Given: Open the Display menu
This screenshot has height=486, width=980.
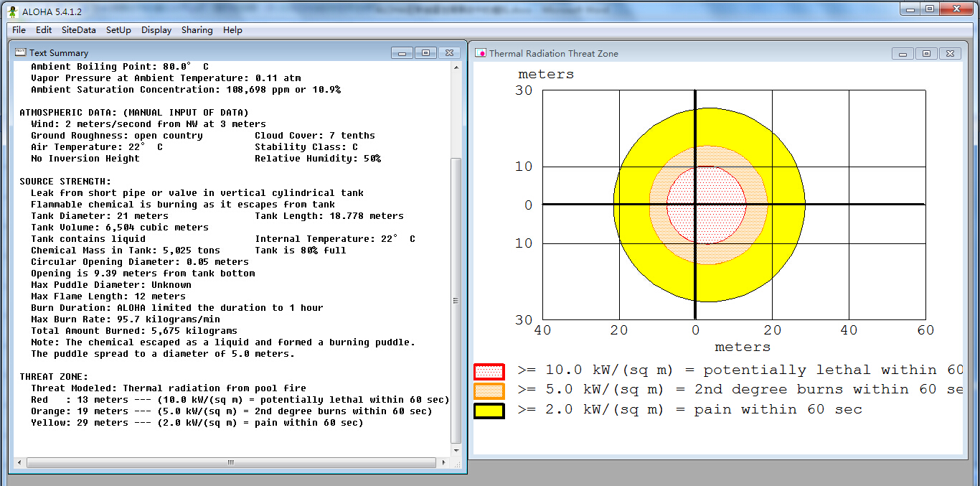Looking at the screenshot, I should coord(156,30).
